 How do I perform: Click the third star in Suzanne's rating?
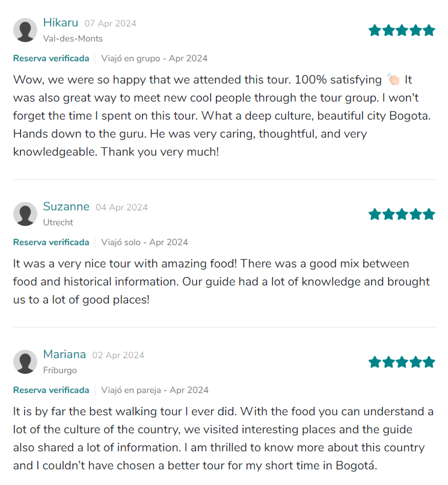[401, 213]
